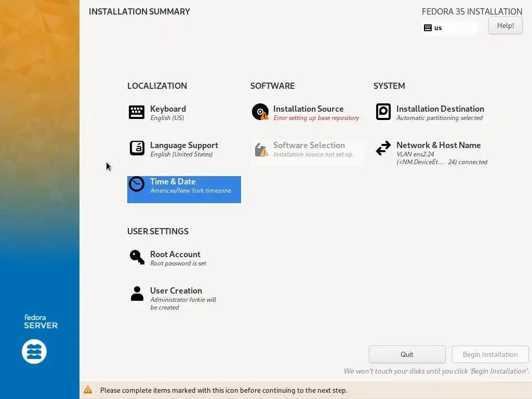Click the Software Selection label
Screen dimensions: 532x399
[x=309, y=145]
